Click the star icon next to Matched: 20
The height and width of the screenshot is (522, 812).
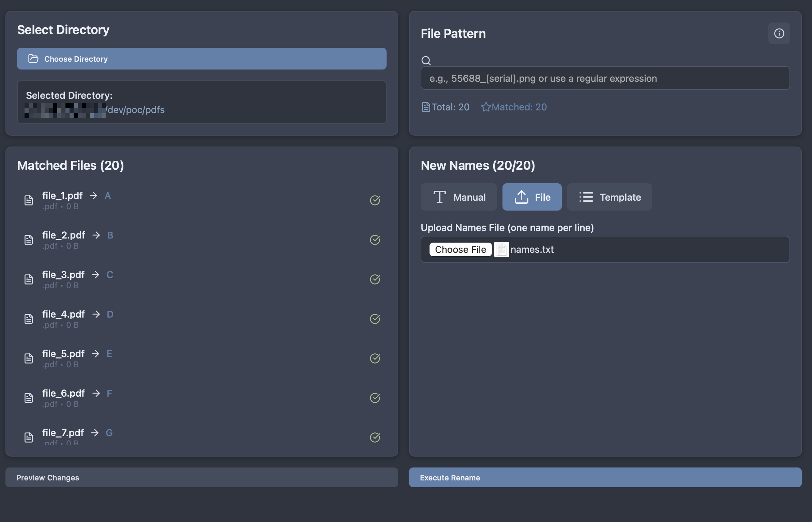(485, 107)
